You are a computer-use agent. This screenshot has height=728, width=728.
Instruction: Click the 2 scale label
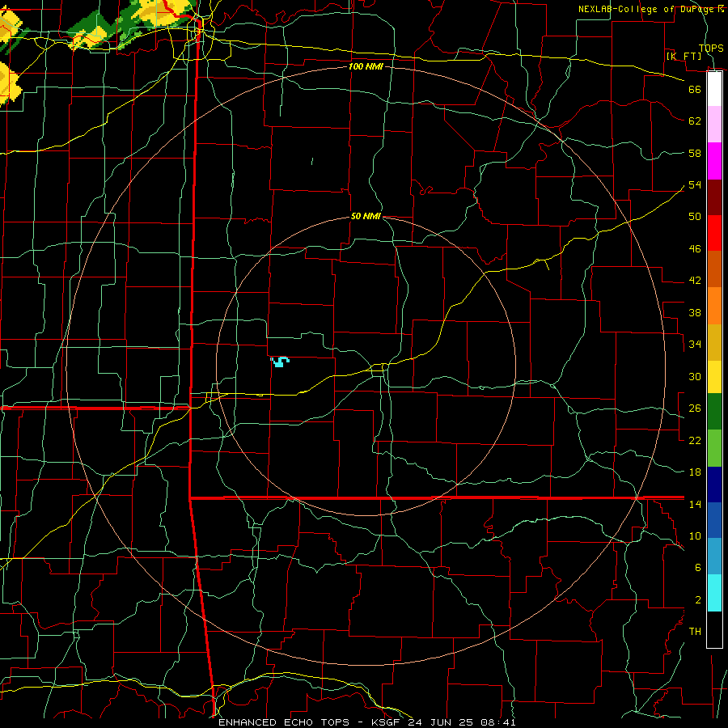point(698,600)
